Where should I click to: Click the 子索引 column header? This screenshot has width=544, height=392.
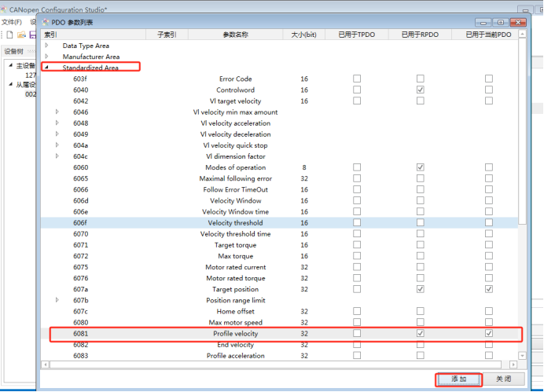point(167,35)
